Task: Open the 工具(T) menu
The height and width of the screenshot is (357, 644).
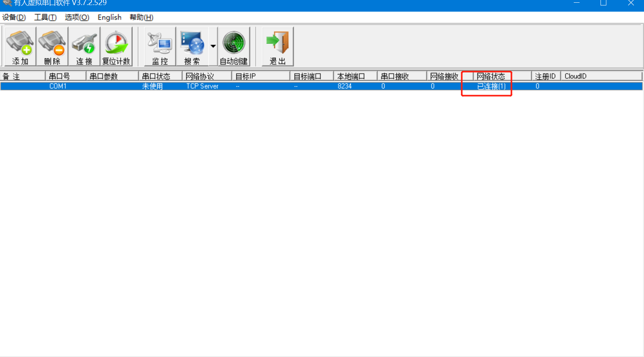Action: tap(45, 17)
